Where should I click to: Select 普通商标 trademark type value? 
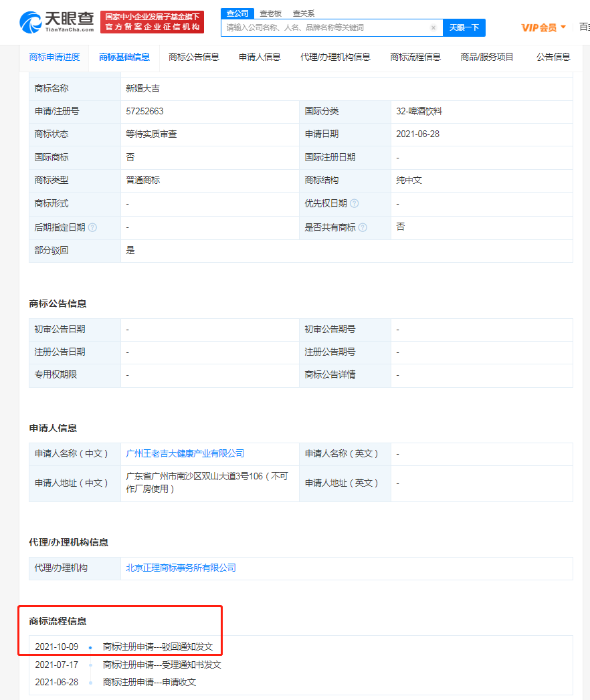[143, 181]
